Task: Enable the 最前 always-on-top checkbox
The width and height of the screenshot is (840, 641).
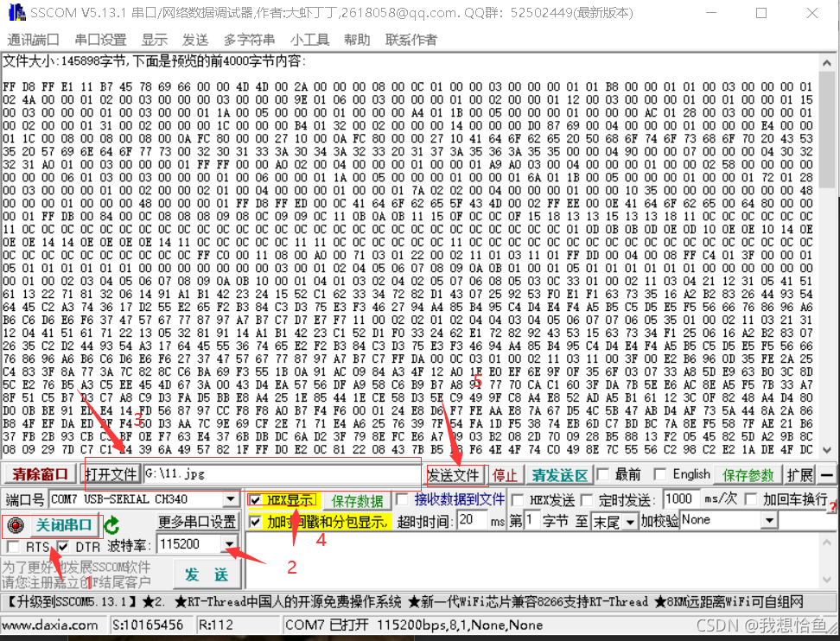Action: [x=602, y=474]
